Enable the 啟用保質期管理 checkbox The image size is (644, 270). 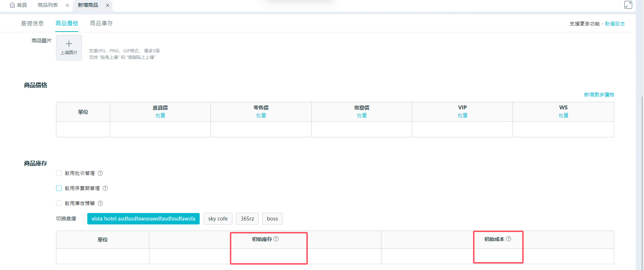[59, 188]
